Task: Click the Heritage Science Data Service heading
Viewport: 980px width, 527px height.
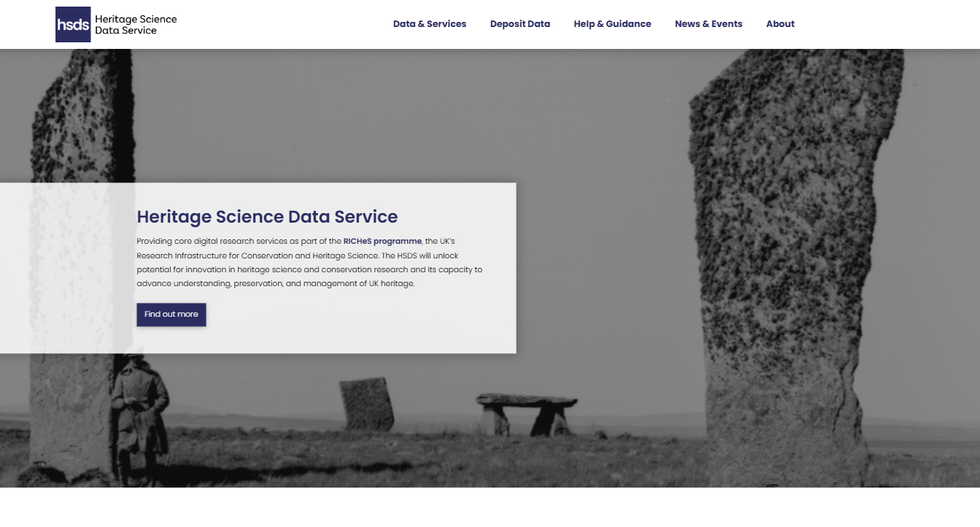Action: tap(266, 217)
